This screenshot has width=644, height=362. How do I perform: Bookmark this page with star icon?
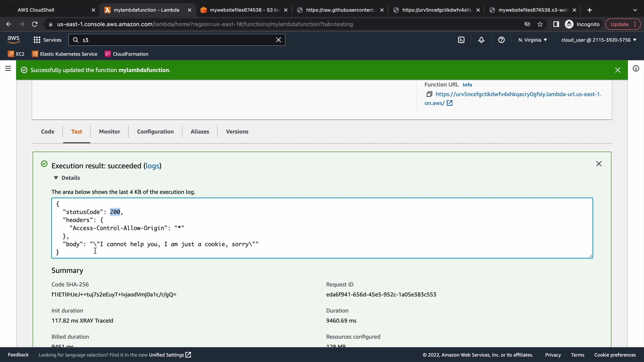pyautogui.click(x=540, y=24)
